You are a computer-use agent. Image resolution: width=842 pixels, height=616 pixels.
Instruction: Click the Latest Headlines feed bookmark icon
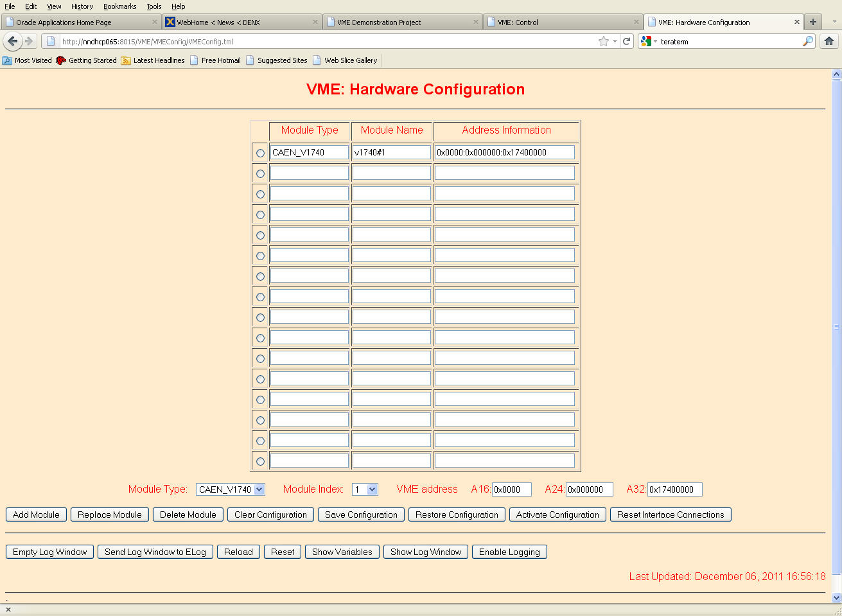click(126, 60)
